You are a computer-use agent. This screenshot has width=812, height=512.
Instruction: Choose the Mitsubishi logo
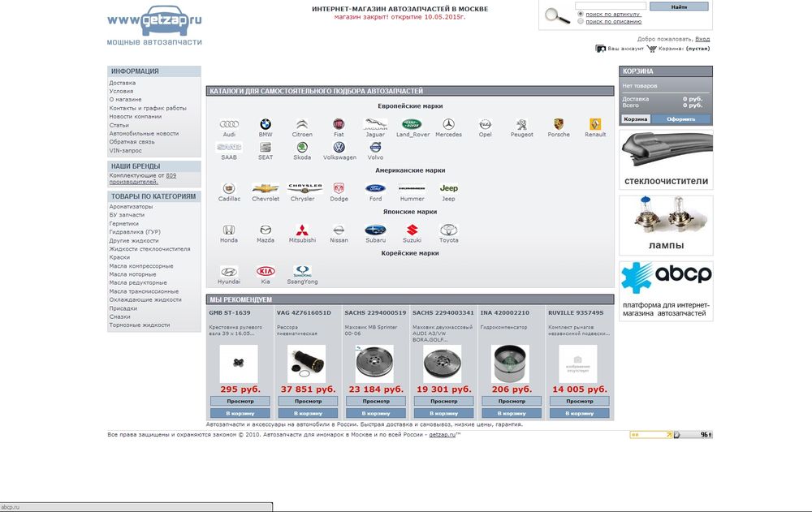pos(302,230)
